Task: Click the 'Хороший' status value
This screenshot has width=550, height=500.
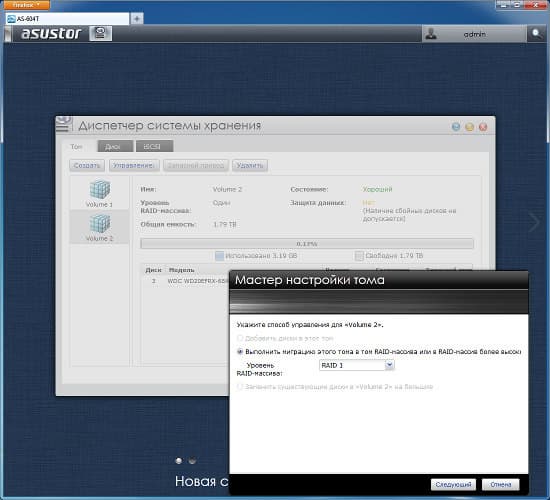Action: tap(377, 189)
